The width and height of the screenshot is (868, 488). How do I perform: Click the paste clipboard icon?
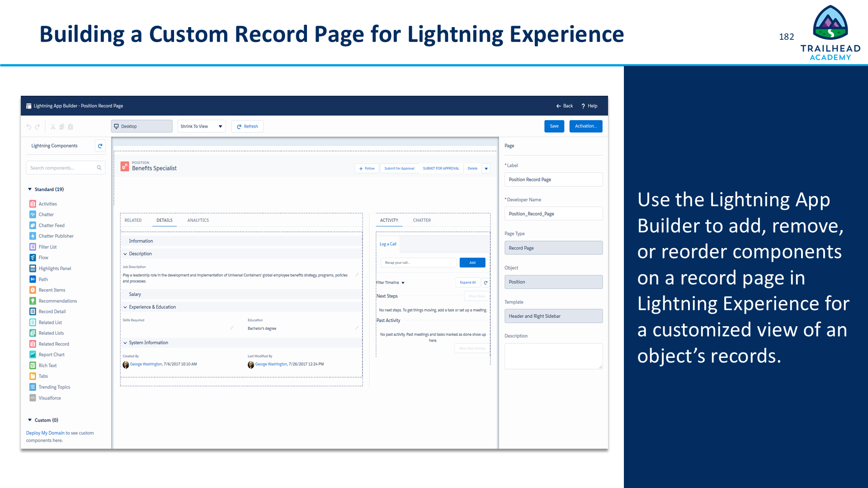coord(71,127)
